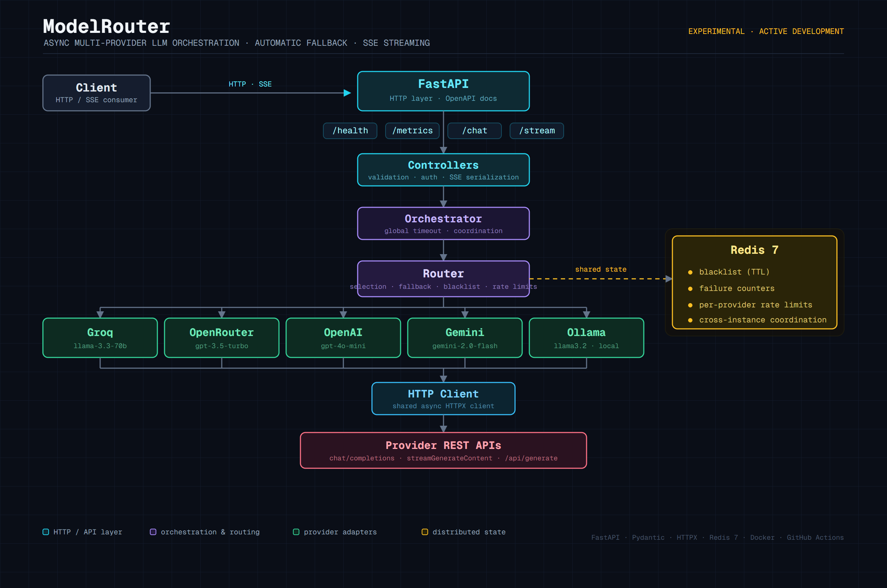Click the OpenAI provider box
This screenshot has width=887, height=588.
pos(343,338)
